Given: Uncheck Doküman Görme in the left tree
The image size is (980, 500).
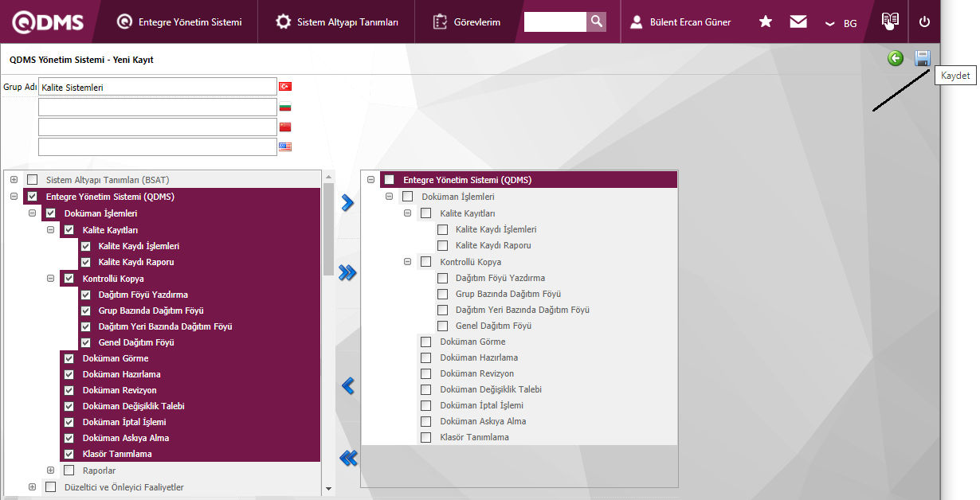Looking at the screenshot, I should [69, 358].
